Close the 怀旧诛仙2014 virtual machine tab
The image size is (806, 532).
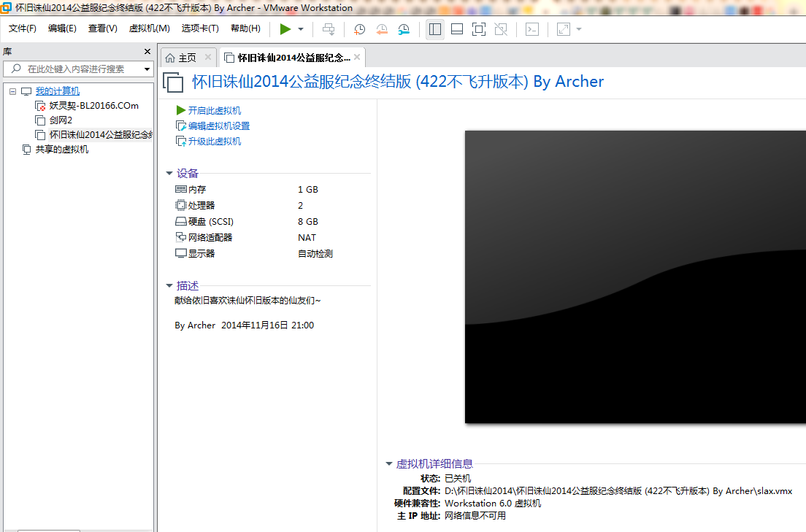pyautogui.click(x=357, y=57)
